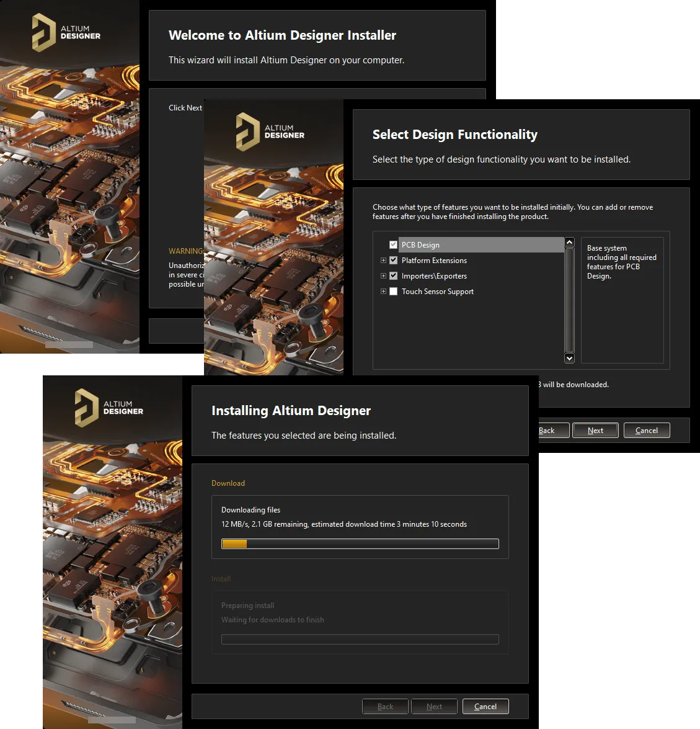Click the "Select Design Functionality" heading

454,135
